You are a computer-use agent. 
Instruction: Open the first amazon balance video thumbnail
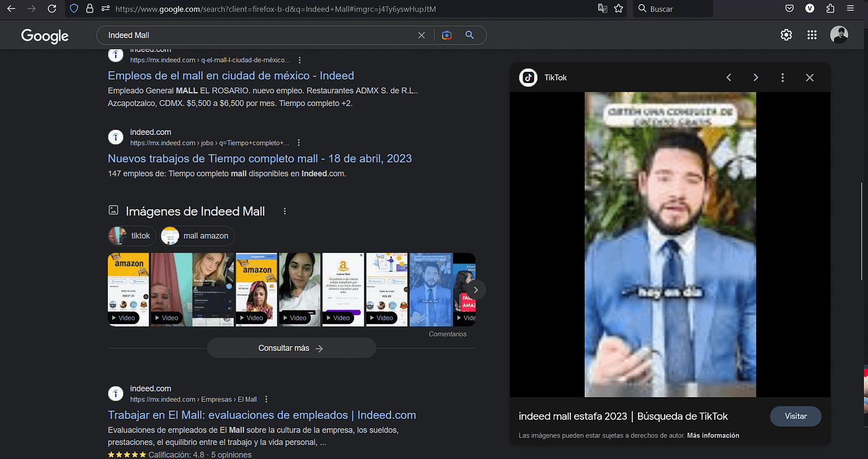tap(128, 289)
